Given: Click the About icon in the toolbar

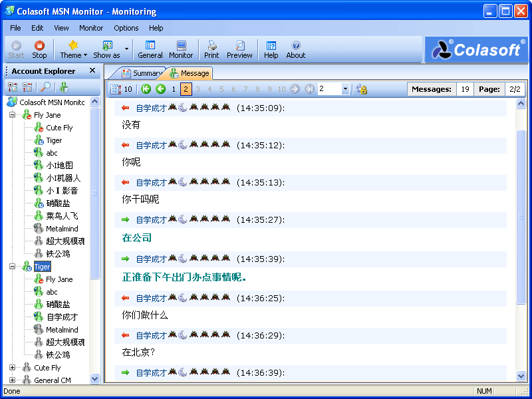Looking at the screenshot, I should 295,50.
